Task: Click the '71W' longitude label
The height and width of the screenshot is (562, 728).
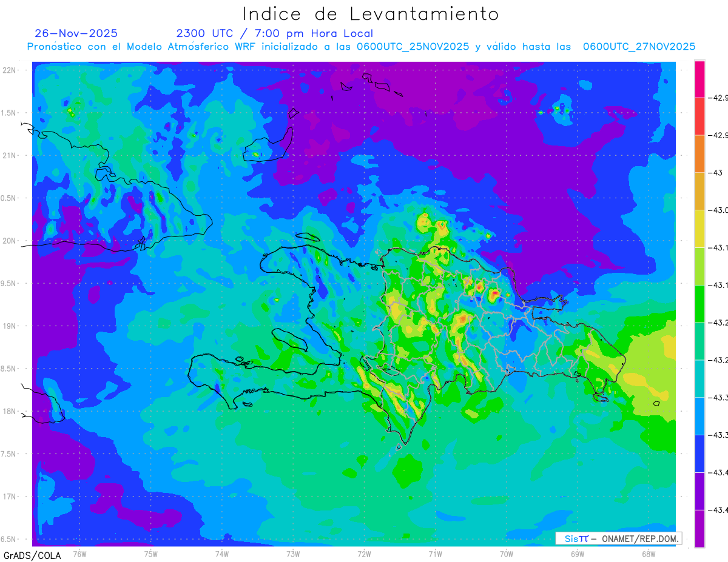Action: [x=435, y=554]
